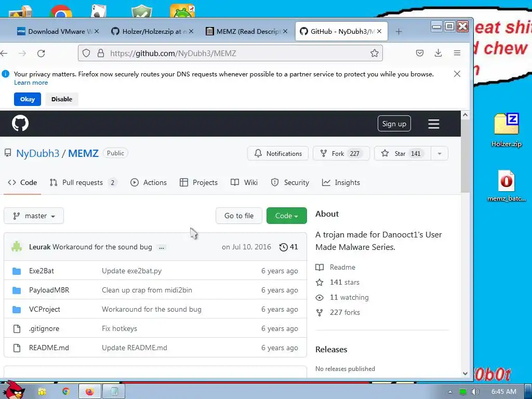Click the commit history clock icon
Image resolution: width=532 pixels, height=399 pixels.
(283, 247)
